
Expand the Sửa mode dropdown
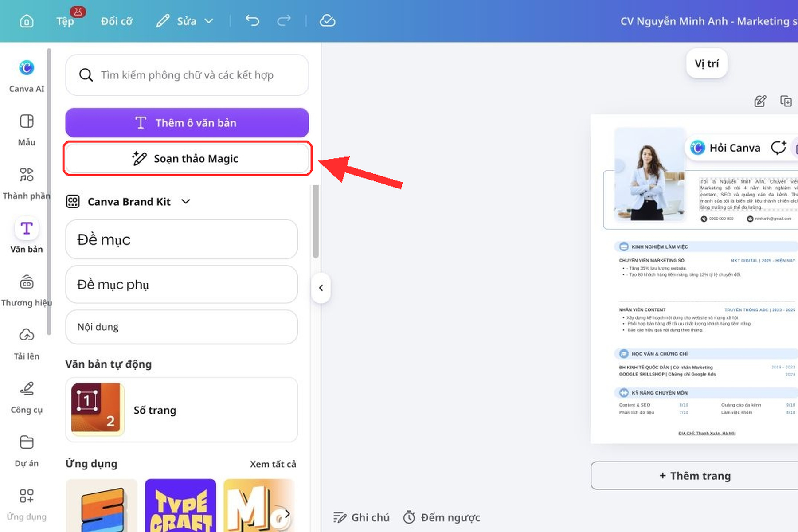pos(185,21)
